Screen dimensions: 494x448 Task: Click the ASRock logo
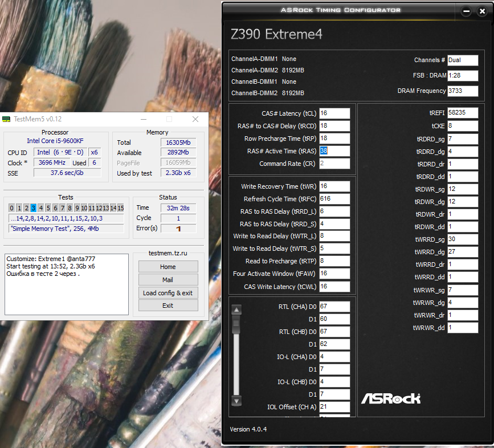click(391, 398)
